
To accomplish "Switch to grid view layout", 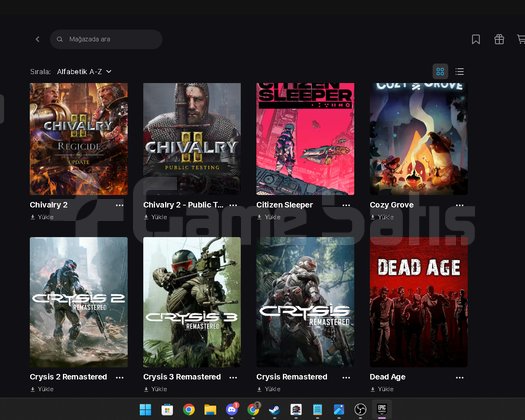I will pos(440,71).
